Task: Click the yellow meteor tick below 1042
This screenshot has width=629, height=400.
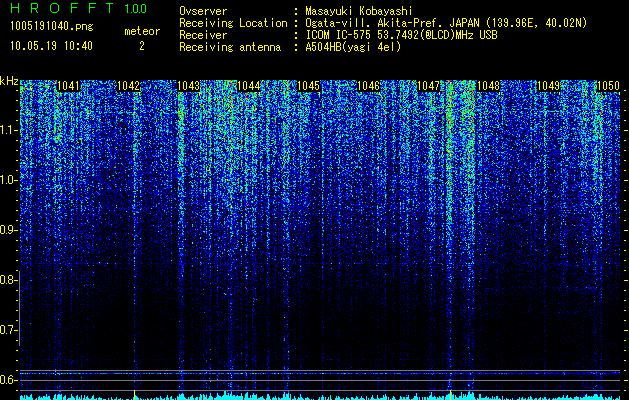Action: pyautogui.click(x=134, y=394)
